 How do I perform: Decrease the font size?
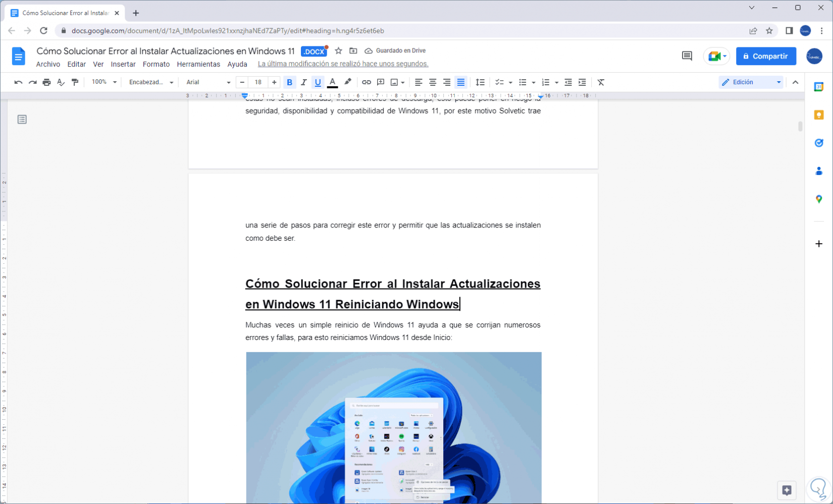pyautogui.click(x=242, y=82)
